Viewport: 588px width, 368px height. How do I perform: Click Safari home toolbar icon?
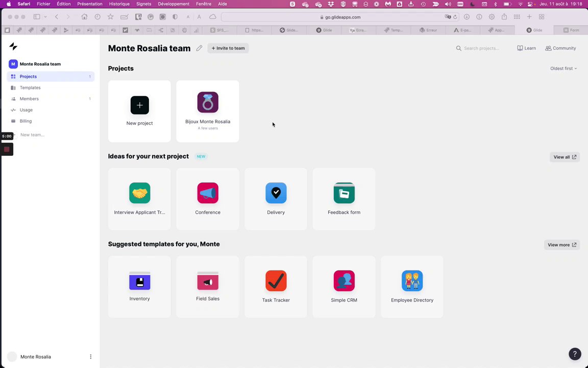click(84, 17)
